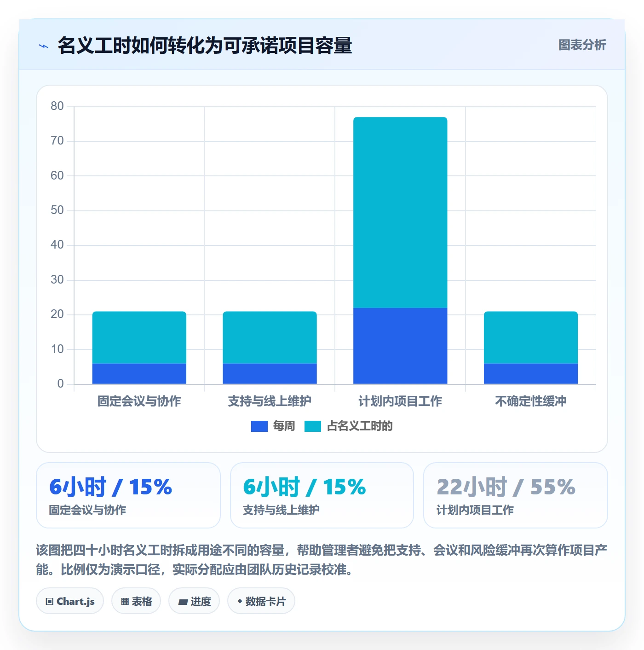The height and width of the screenshot is (650, 644).
Task: Click the cyan segment of 固定会议与协作 bar
Action: (139, 337)
